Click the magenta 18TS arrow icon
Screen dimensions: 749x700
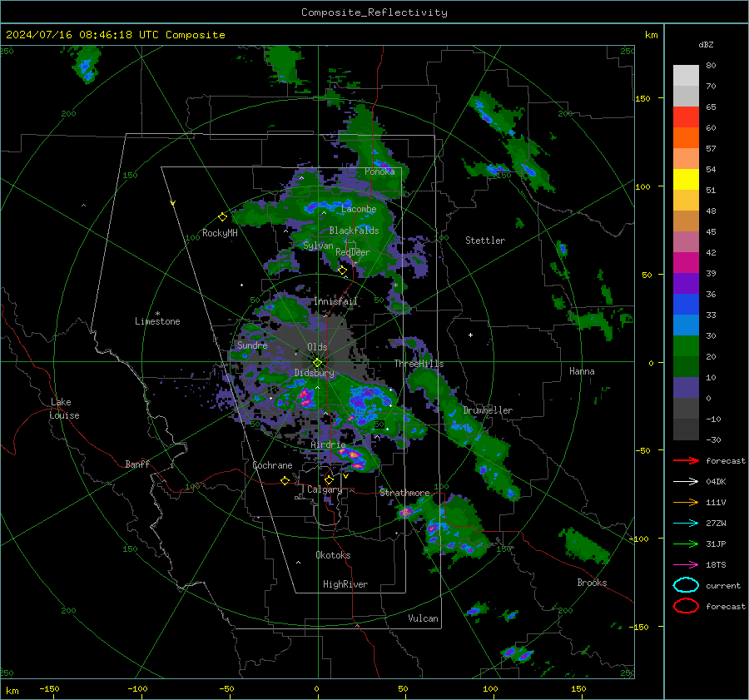pos(686,565)
